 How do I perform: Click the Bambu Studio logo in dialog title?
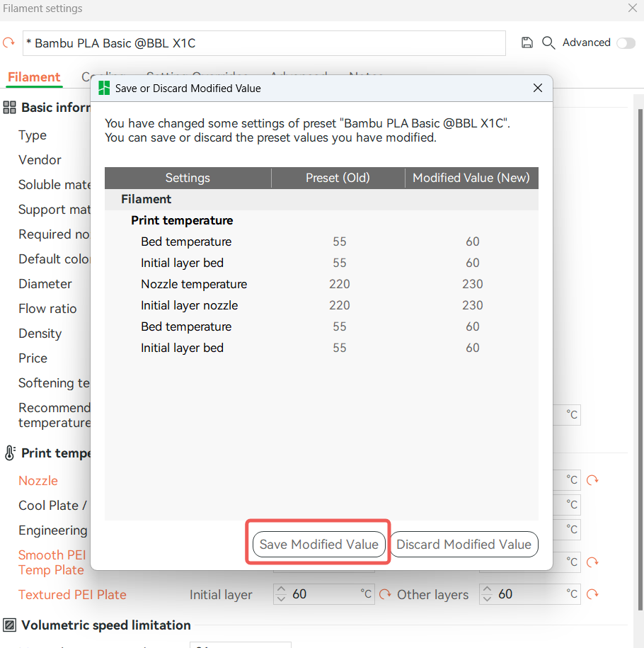[x=104, y=88]
